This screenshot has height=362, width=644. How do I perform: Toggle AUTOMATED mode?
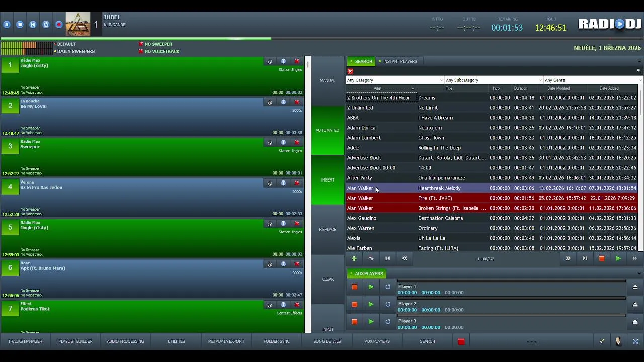[x=328, y=130]
